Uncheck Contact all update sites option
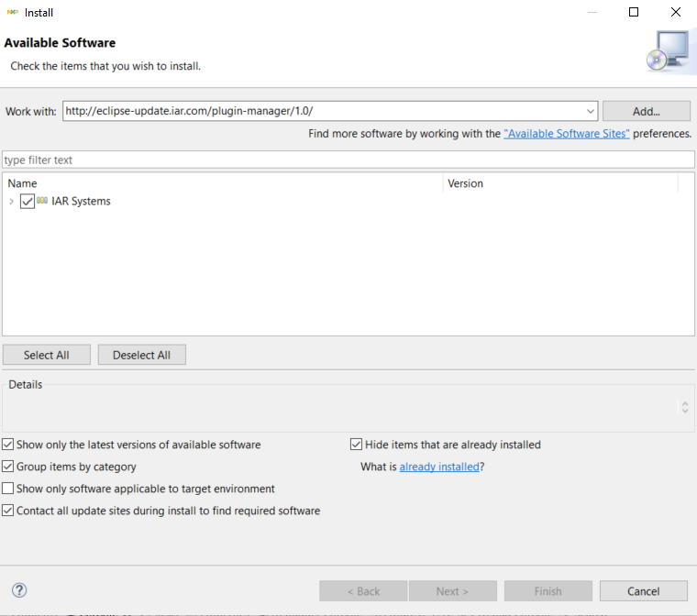 [8, 511]
